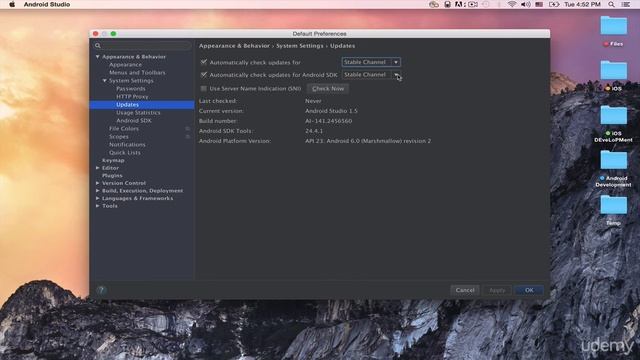Click the clock showing Tue 4:52 PM
Image resolution: width=640 pixels, height=360 pixels.
click(582, 4)
